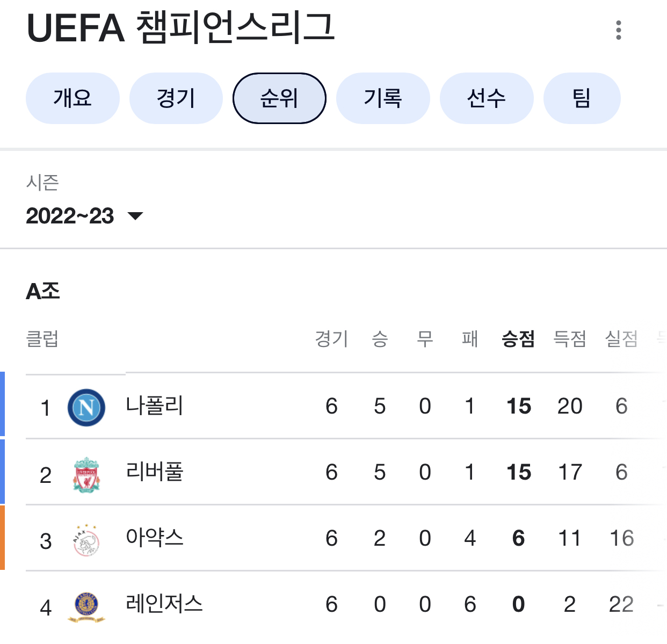Viewport: 667px width, 644px height.
Task: Open the 레인저스 team page link
Action: (165, 604)
